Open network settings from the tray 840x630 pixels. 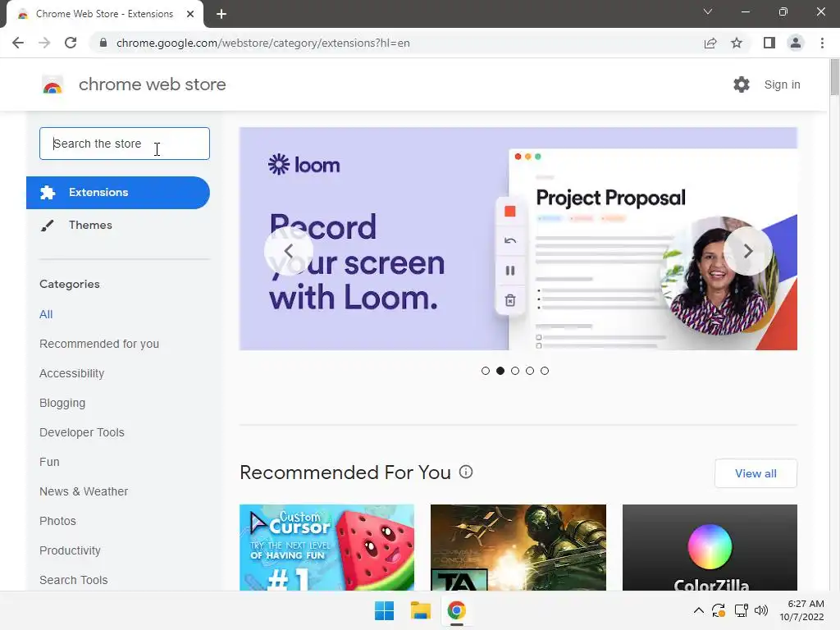[742, 610]
